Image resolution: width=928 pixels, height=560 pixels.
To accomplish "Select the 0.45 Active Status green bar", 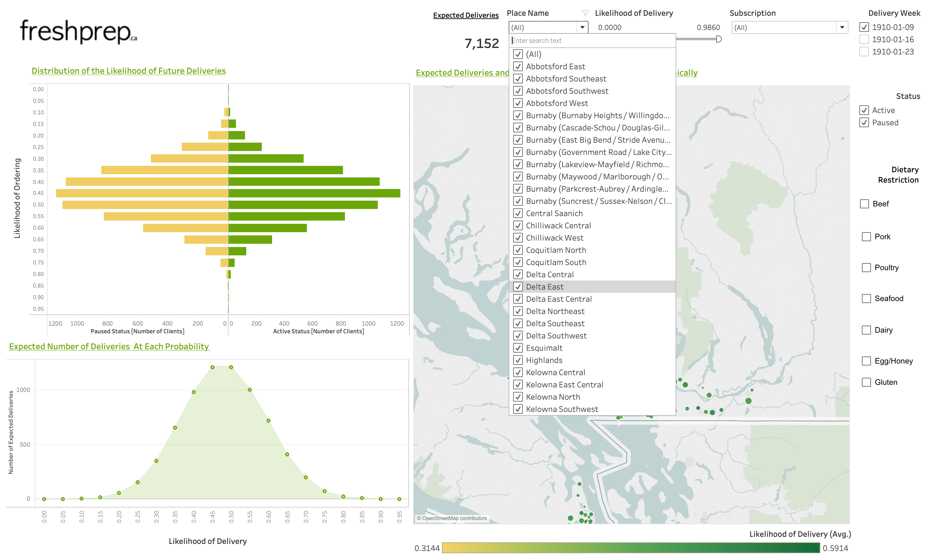I will [315, 193].
